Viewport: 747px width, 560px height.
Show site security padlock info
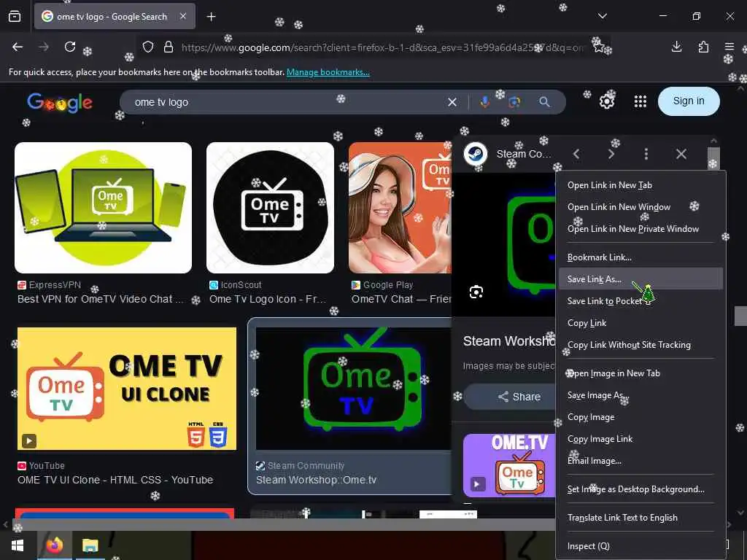click(169, 47)
